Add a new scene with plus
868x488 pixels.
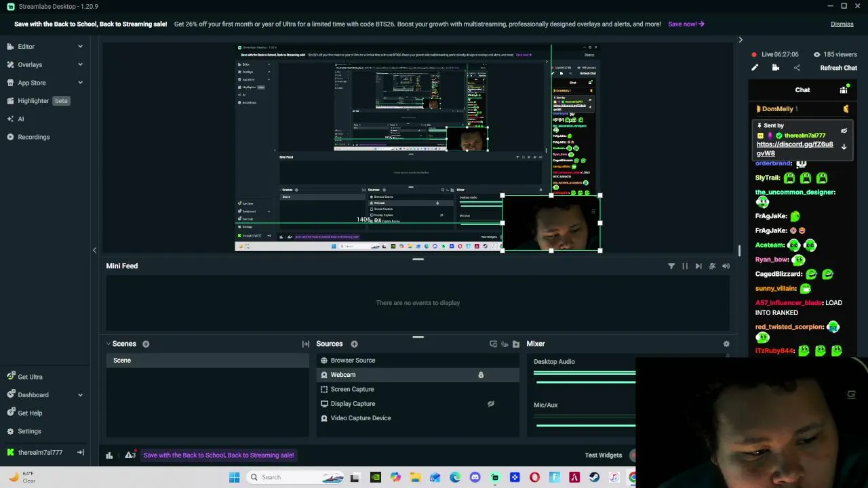pos(146,344)
